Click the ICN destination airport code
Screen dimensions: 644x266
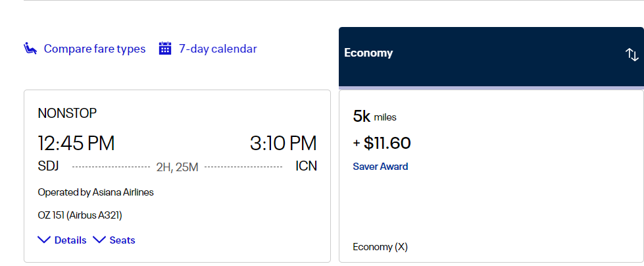(307, 166)
